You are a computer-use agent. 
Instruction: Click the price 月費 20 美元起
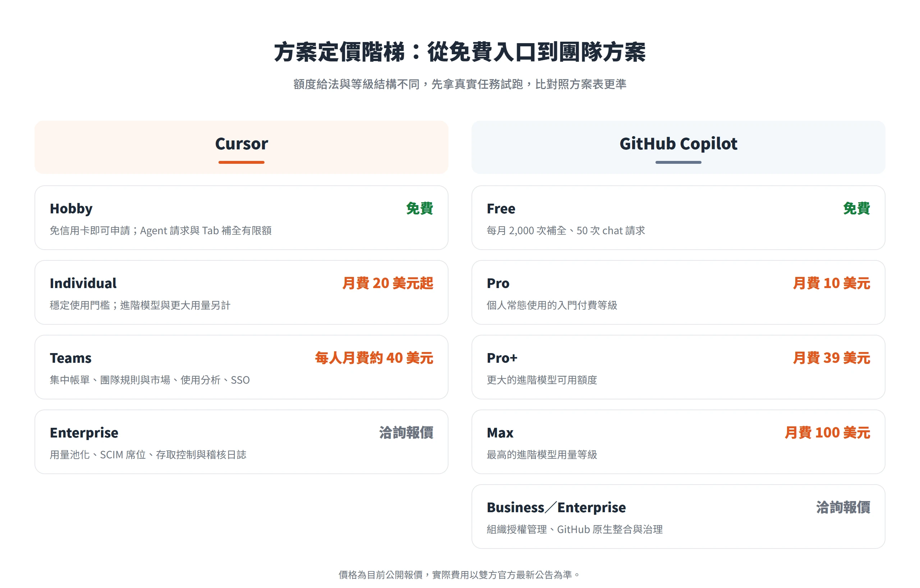(387, 283)
